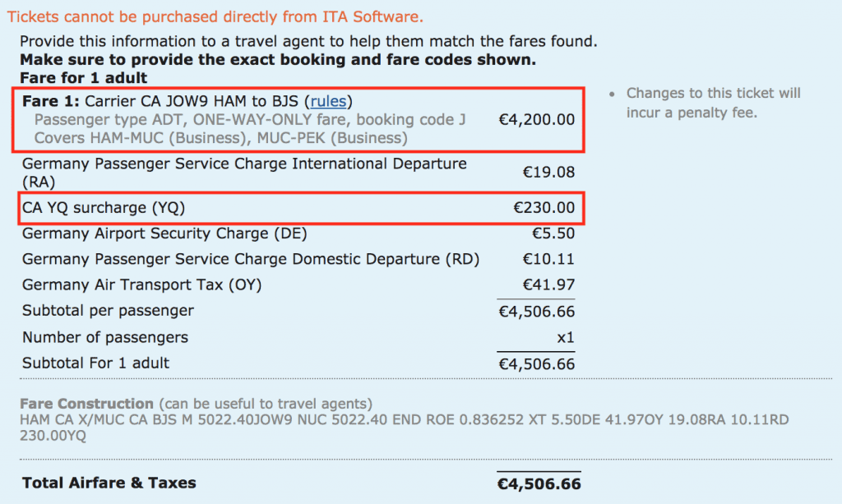Click the €4,200.00 Fare 1 price

tap(537, 120)
